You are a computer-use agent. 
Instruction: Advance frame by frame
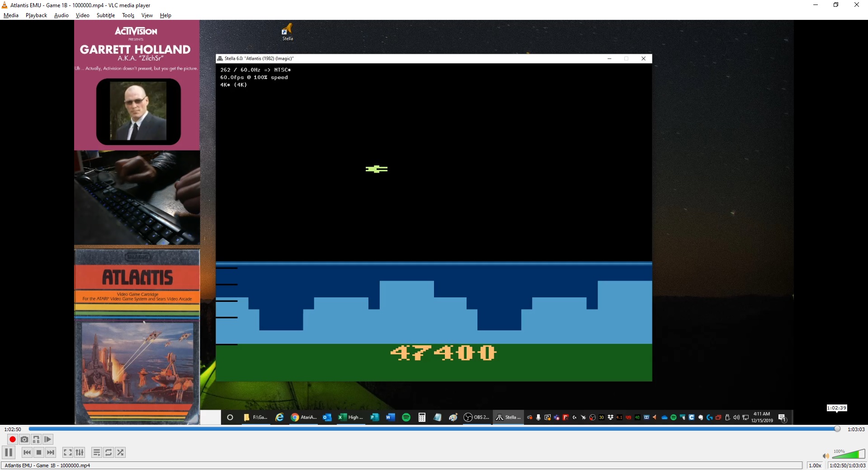48,439
